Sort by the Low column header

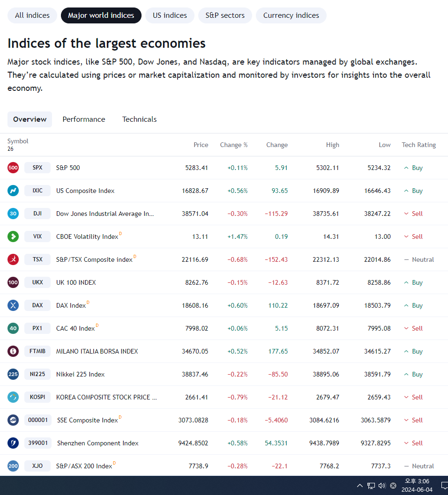tap(384, 145)
